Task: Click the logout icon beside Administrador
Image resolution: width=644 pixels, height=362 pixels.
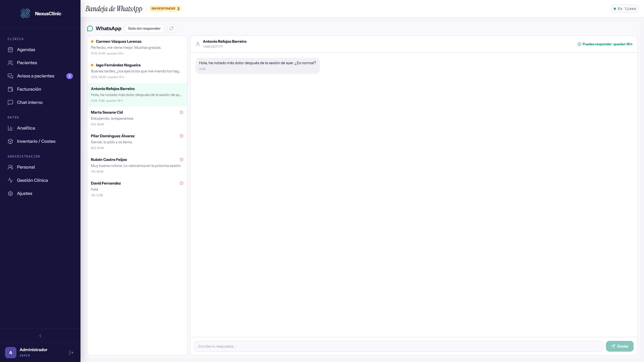Action: click(71, 353)
